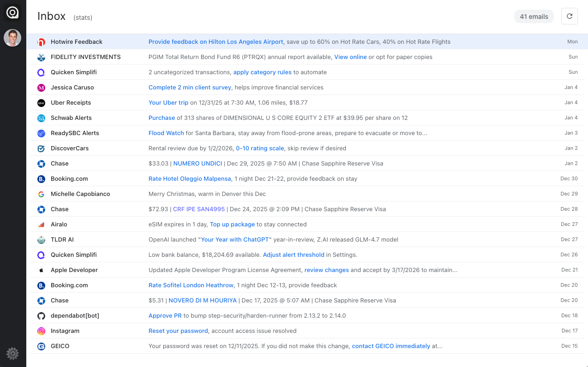
Task: Select the Hotwire Feedback email row
Action: pos(300,41)
